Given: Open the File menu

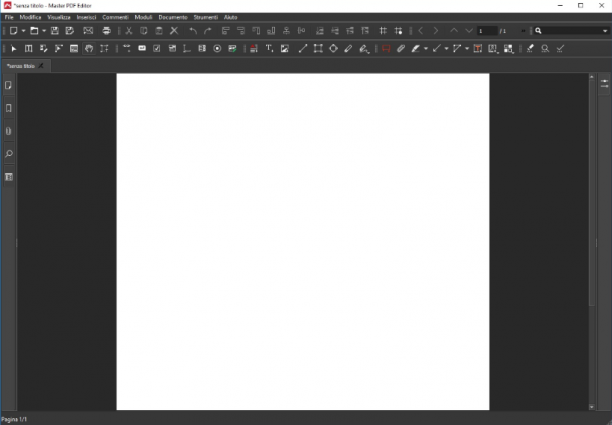Looking at the screenshot, I should pyautogui.click(x=9, y=17).
